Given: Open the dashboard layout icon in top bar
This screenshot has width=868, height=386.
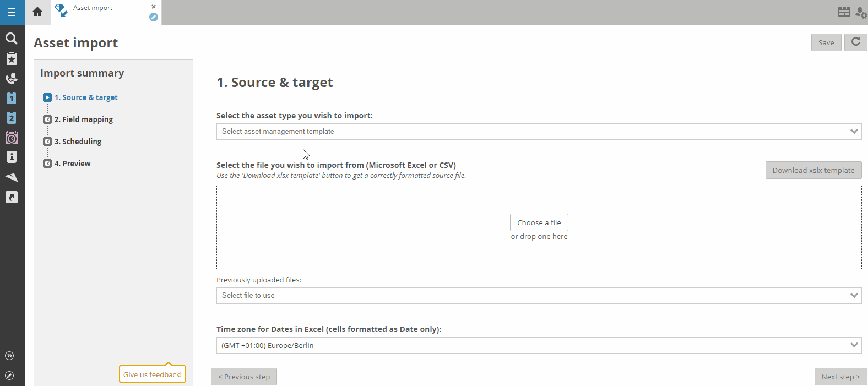Looking at the screenshot, I should [x=844, y=12].
